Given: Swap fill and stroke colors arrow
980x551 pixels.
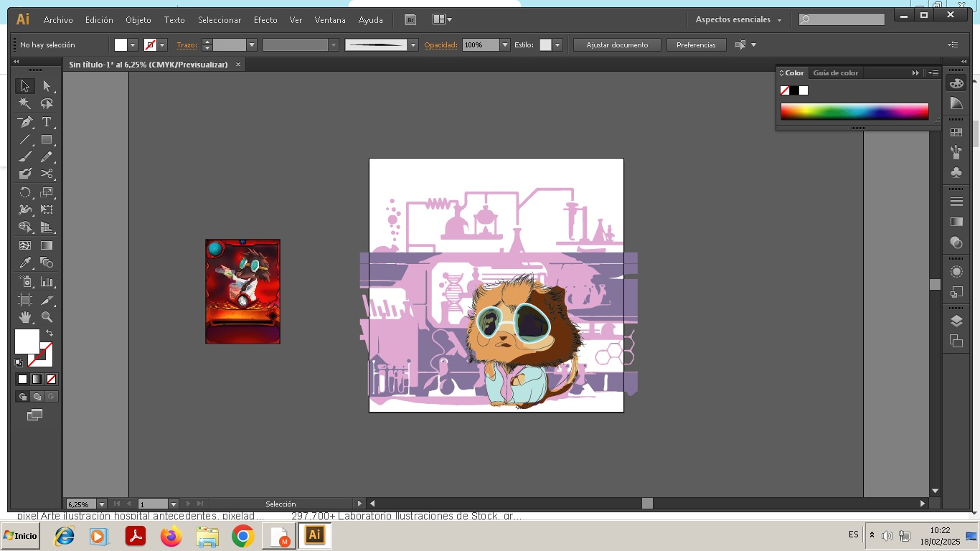Looking at the screenshot, I should (50, 334).
